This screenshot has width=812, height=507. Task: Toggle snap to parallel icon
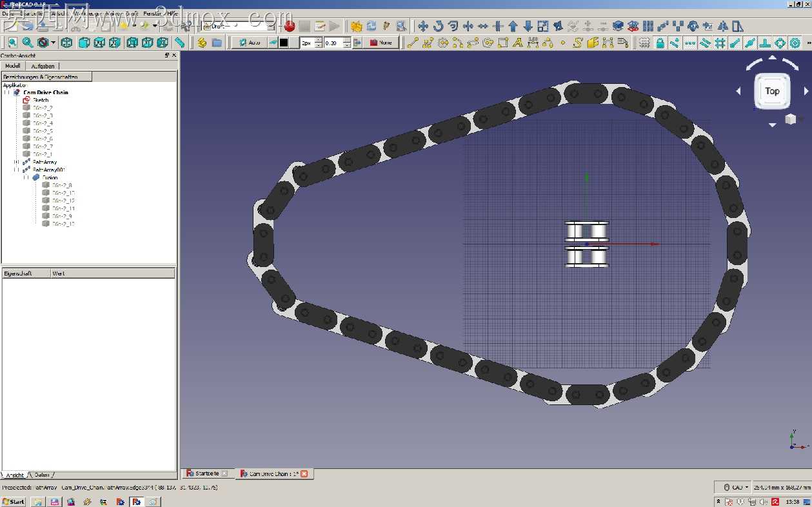click(704, 43)
